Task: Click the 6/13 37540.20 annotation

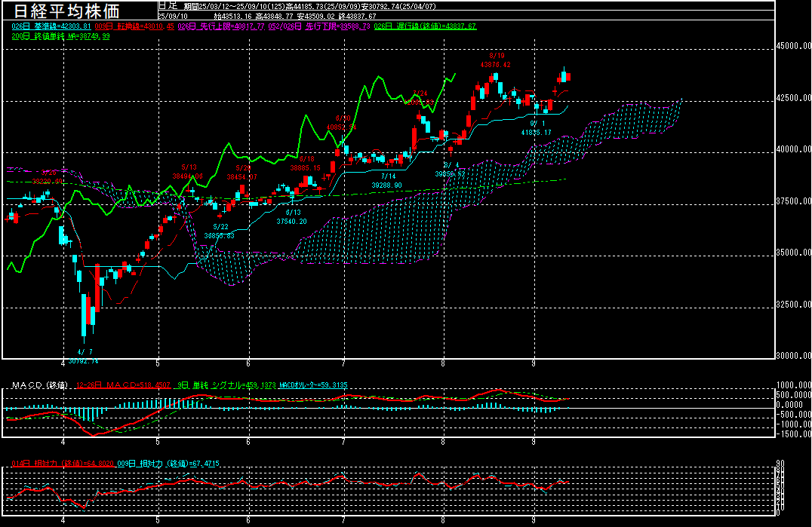Action: click(291, 216)
